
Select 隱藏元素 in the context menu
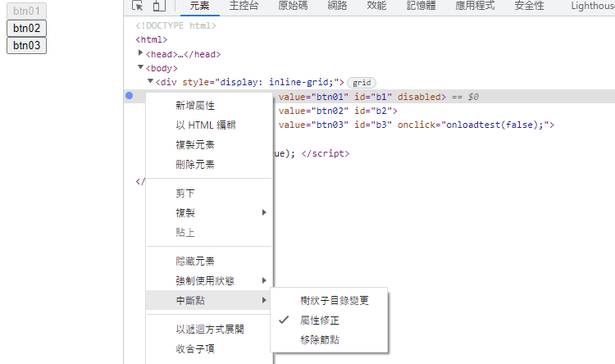(195, 262)
